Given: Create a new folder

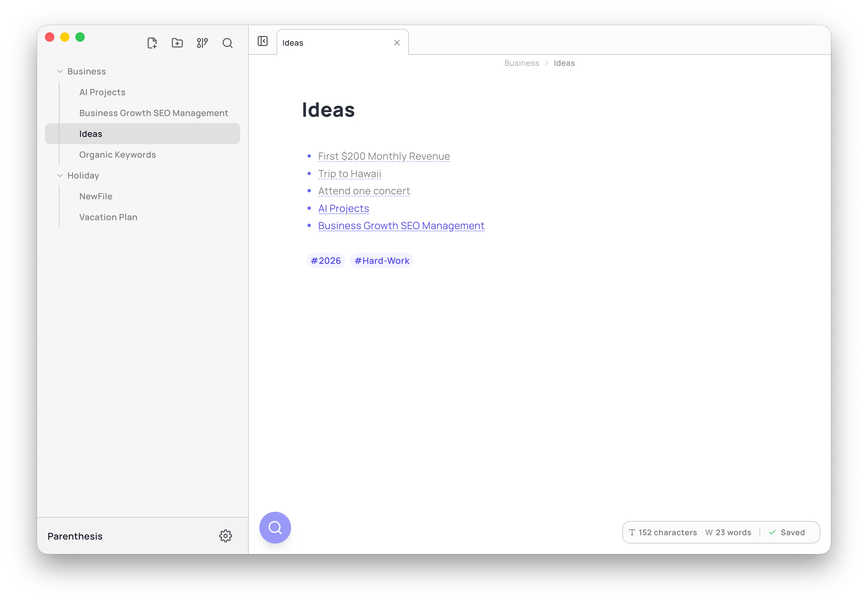Looking at the screenshot, I should pyautogui.click(x=177, y=43).
